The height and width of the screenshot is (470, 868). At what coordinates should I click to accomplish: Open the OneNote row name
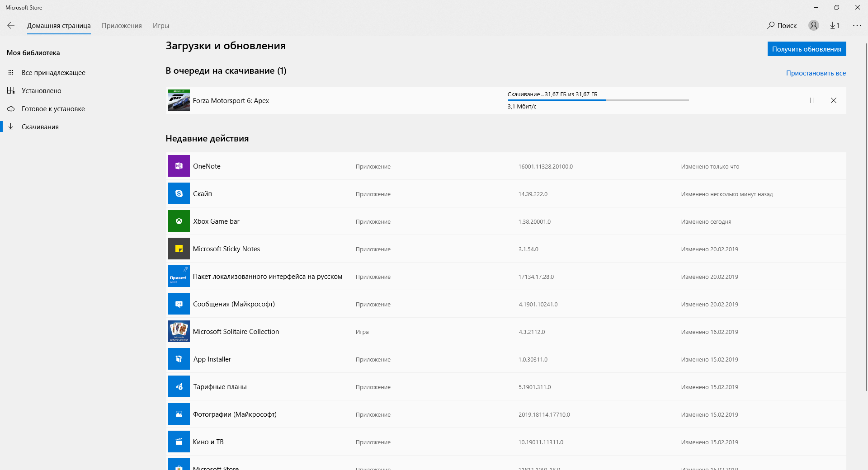(207, 166)
